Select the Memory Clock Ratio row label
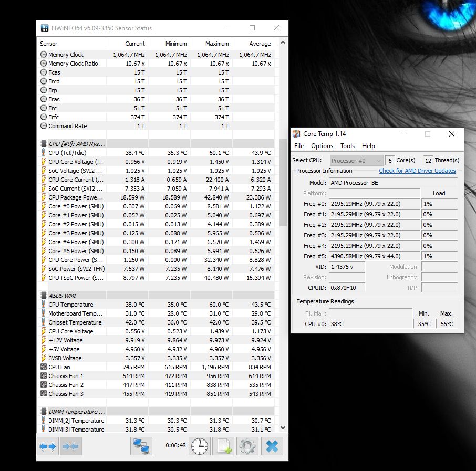The image size is (476, 471). point(73,63)
